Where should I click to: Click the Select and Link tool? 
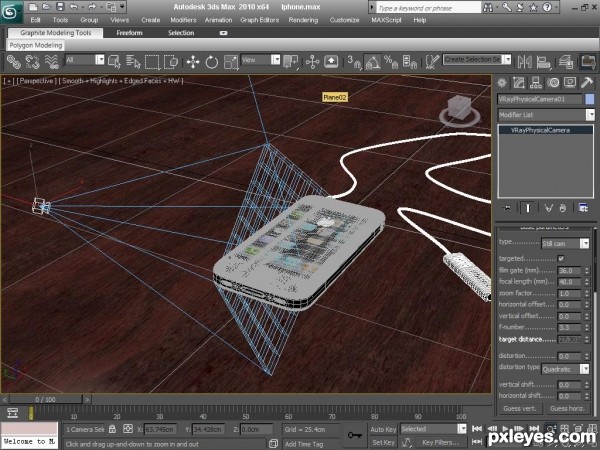tap(13, 62)
